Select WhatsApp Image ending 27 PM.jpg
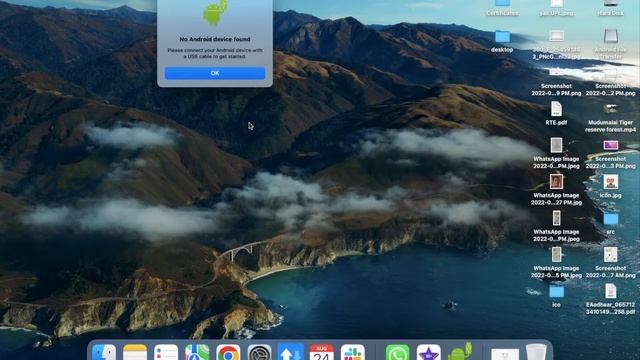 pos(556,182)
